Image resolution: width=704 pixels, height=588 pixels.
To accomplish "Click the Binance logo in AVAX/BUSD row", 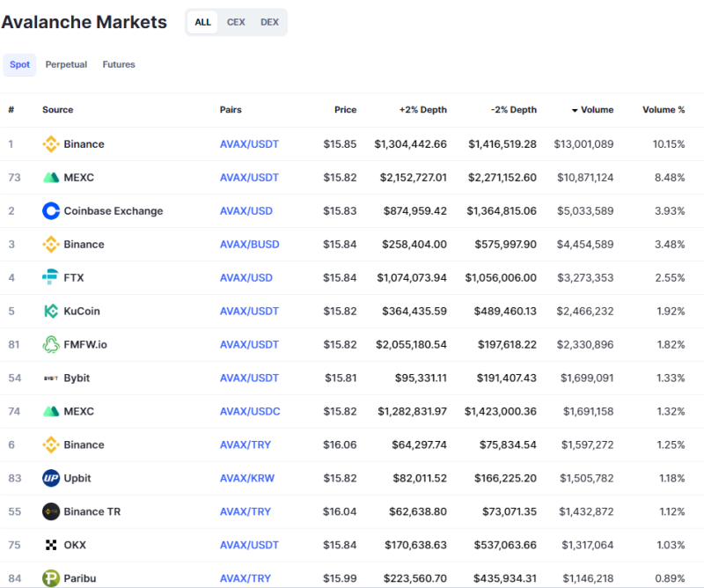I will pos(51,245).
